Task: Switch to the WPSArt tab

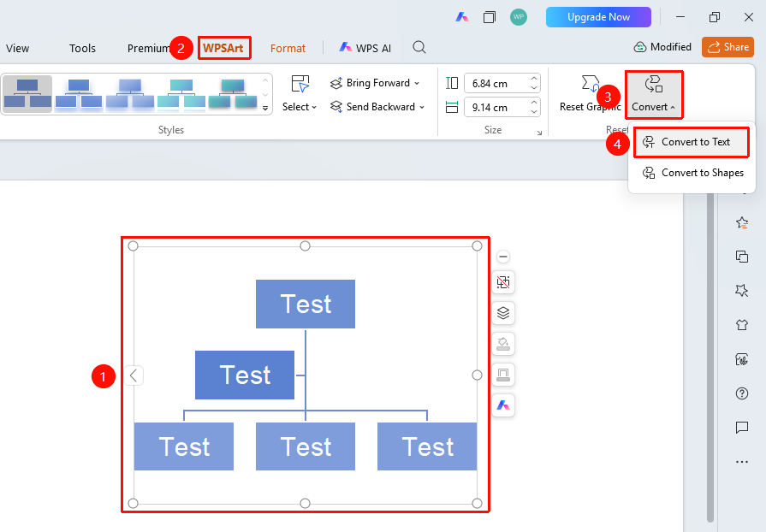Action: click(x=223, y=48)
